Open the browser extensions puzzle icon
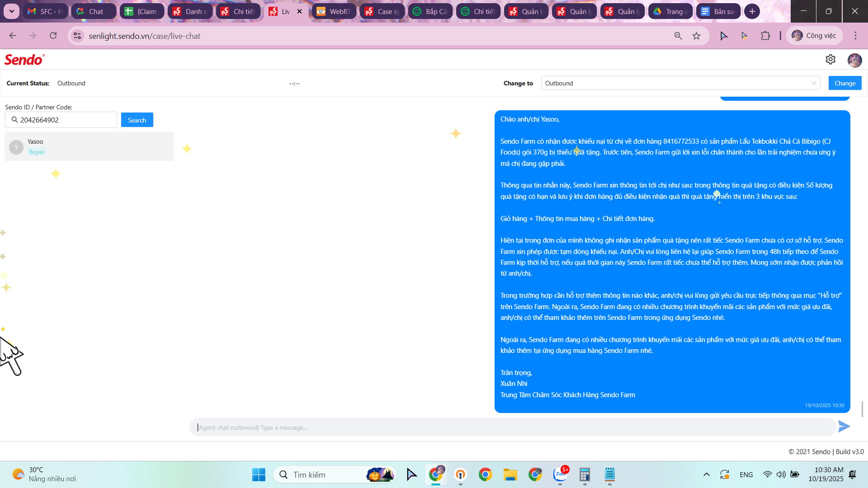868x488 pixels. 765,36
